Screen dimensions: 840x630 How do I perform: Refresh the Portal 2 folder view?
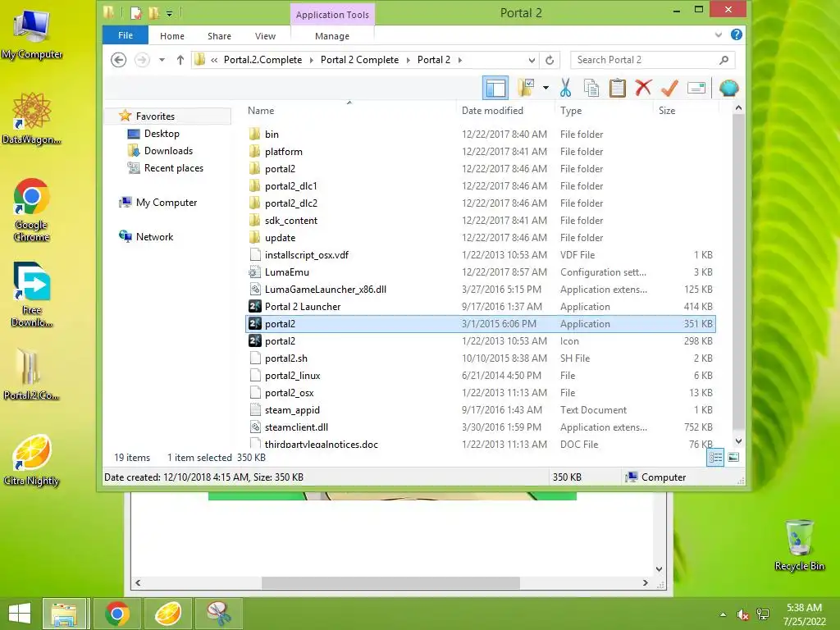550,60
